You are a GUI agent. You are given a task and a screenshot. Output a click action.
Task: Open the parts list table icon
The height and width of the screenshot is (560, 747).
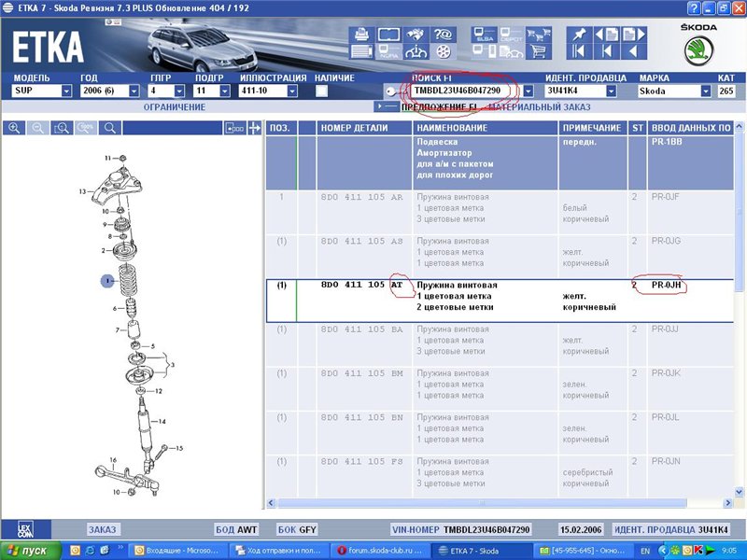click(362, 51)
